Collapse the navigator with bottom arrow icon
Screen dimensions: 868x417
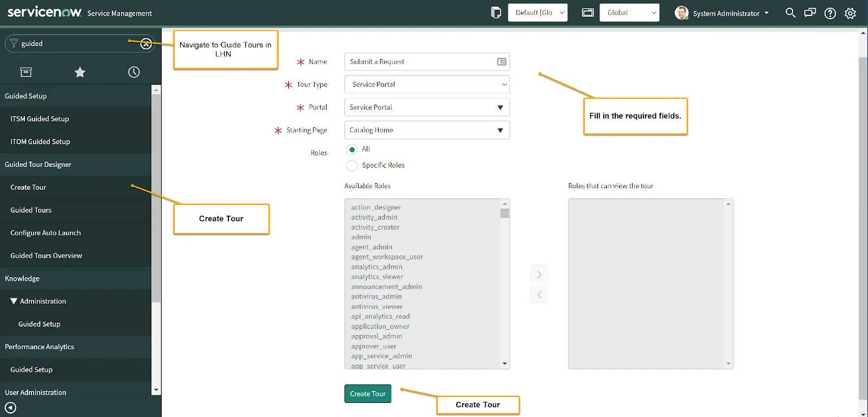[x=10, y=408]
